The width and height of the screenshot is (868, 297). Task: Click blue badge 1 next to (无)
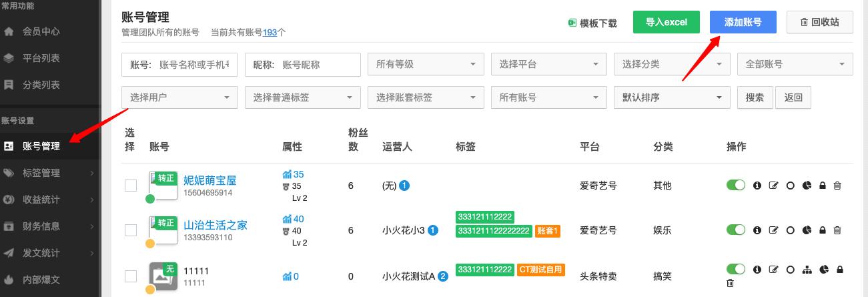pyautogui.click(x=404, y=186)
